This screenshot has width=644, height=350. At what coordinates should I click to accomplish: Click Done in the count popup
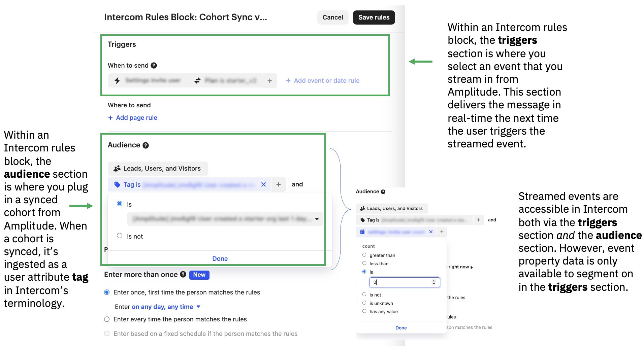pos(401,328)
